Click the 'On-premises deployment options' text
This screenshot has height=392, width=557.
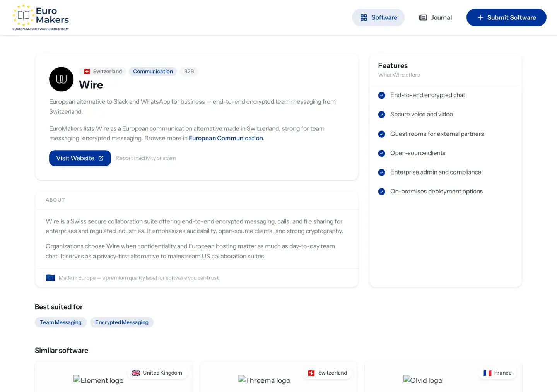436,192
